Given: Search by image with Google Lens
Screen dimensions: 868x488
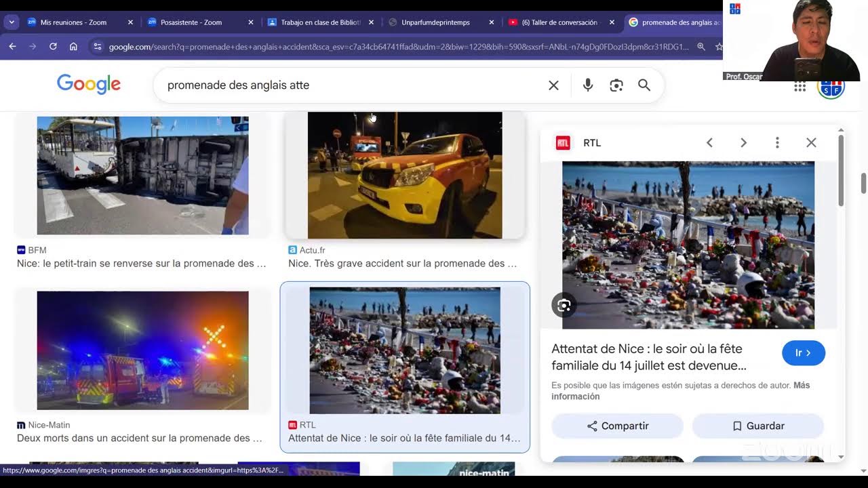Looking at the screenshot, I should point(616,85).
